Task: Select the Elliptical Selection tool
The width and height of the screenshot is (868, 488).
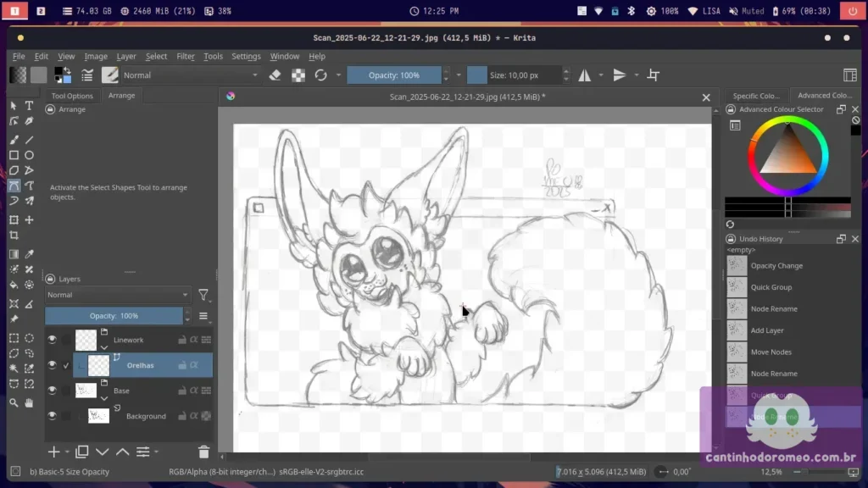Action: click(30, 338)
